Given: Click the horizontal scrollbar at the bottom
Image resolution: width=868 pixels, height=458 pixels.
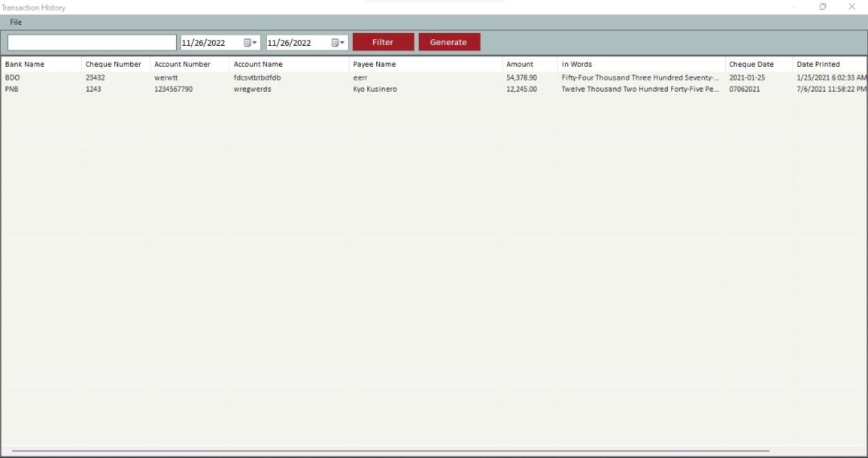Looking at the screenshot, I should 391,452.
